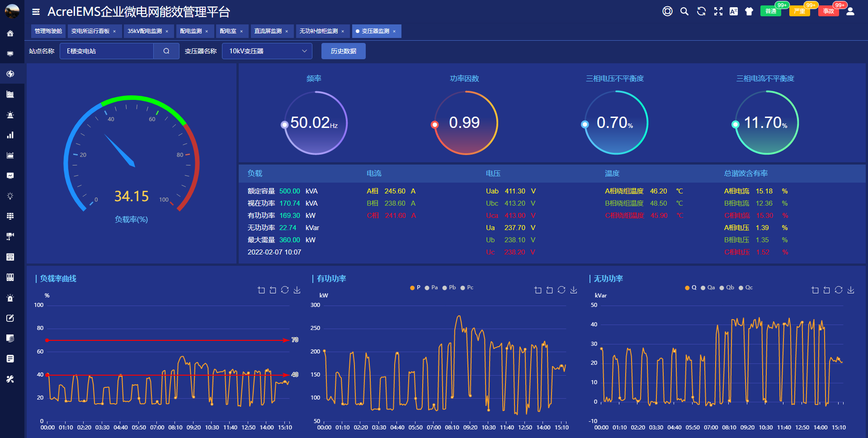Open the theme (shirt) icon
This screenshot has width=868, height=438.
point(749,11)
